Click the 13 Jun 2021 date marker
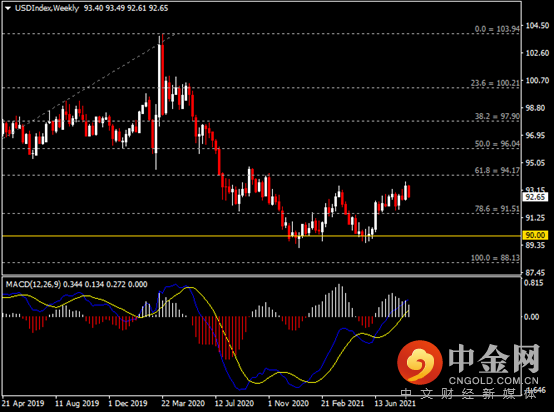 pos(395,403)
